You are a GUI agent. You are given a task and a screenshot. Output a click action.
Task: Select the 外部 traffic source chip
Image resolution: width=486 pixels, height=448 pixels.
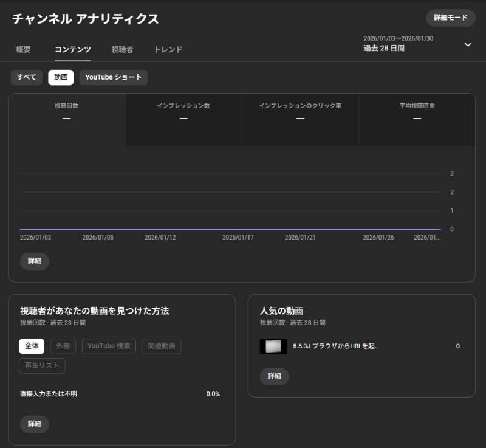[x=63, y=346]
